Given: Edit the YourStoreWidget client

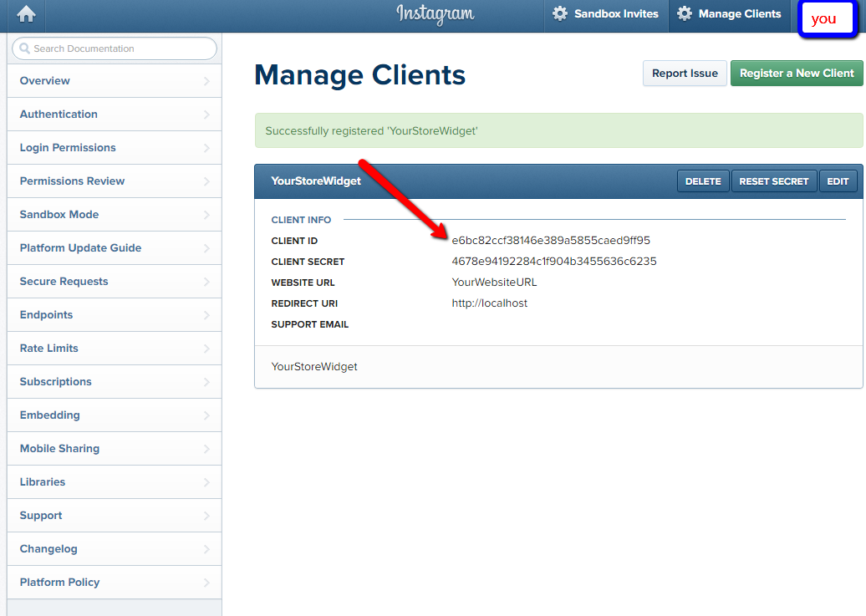Looking at the screenshot, I should coord(838,181).
